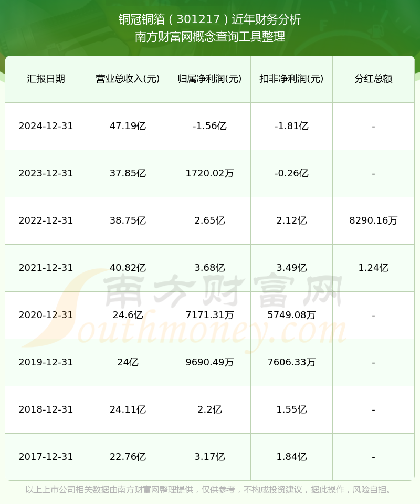Click adjusted profit value -1.81亿
420x504 pixels.
(x=291, y=126)
